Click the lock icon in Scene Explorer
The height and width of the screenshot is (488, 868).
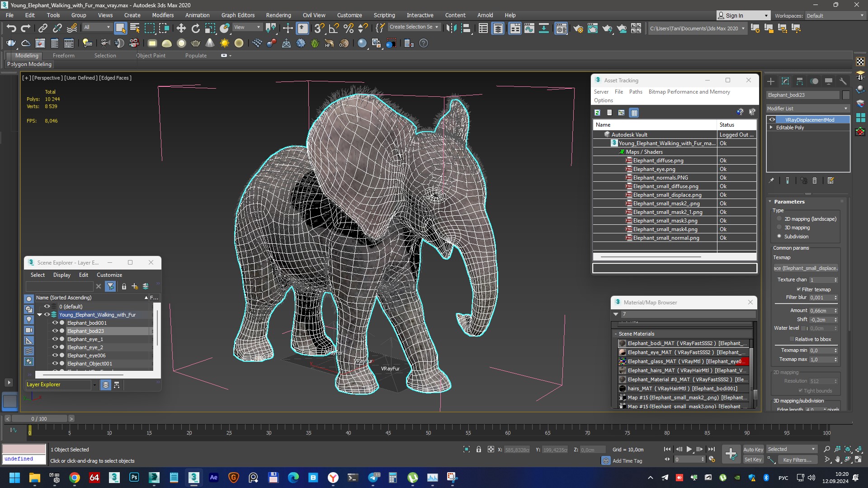tap(124, 286)
